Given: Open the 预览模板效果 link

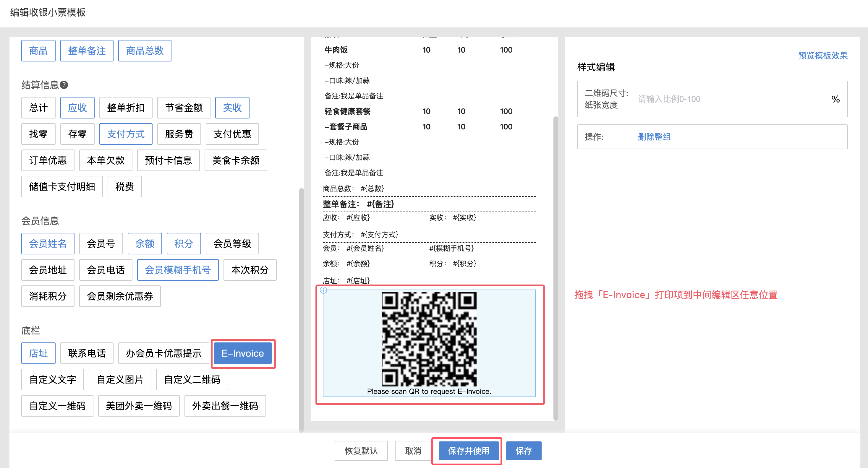Looking at the screenshot, I should (x=822, y=55).
